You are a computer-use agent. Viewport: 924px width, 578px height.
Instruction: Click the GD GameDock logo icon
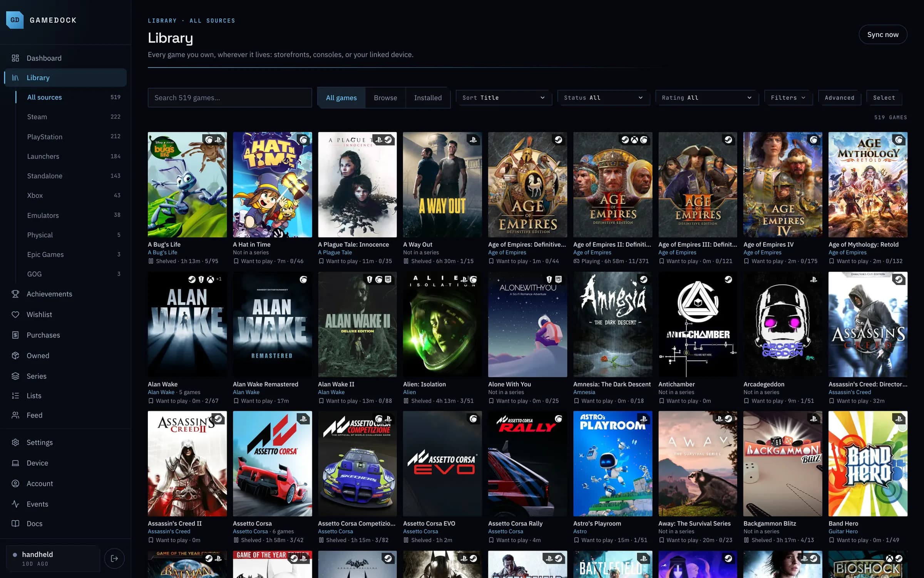coord(15,20)
